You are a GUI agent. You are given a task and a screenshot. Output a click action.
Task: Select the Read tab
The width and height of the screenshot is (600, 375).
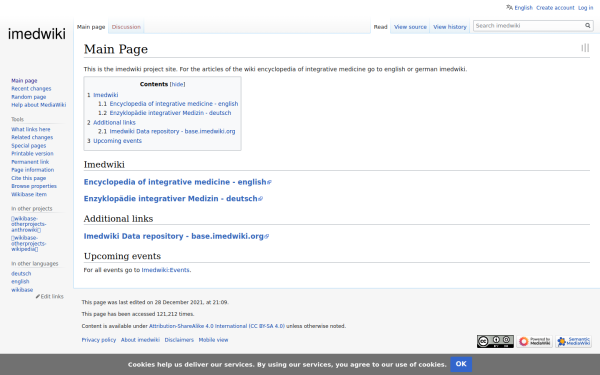(380, 27)
